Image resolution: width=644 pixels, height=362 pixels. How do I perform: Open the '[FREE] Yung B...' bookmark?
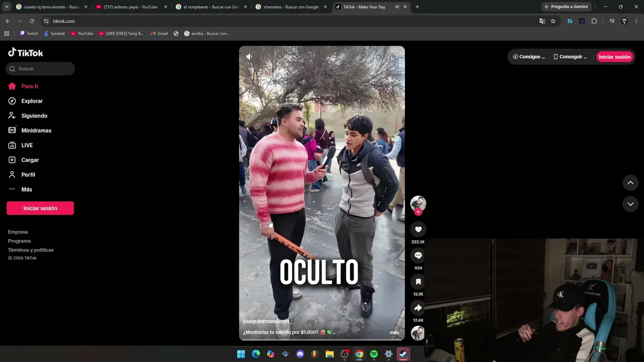pyautogui.click(x=121, y=34)
